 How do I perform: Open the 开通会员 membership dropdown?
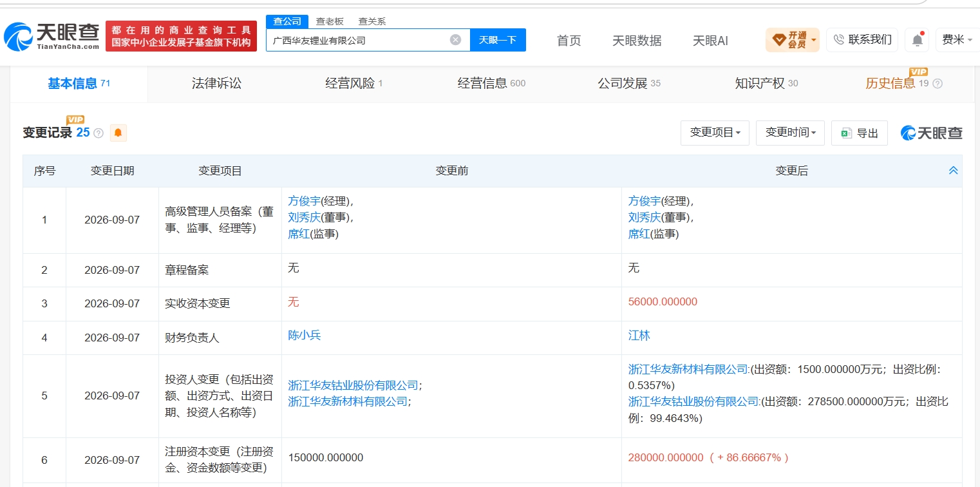tap(792, 40)
